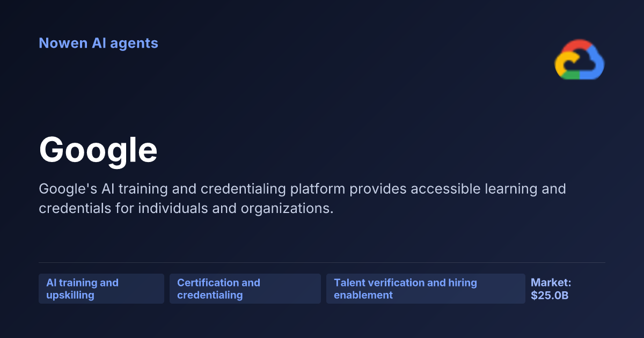The height and width of the screenshot is (338, 644).
Task: Click the Google title heading
Action: (98, 150)
